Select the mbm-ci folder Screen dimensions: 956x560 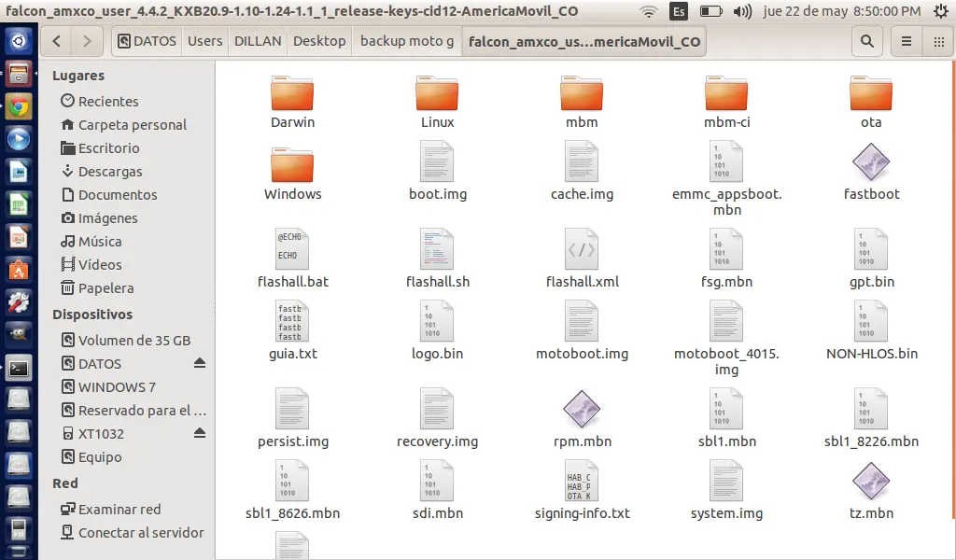[x=726, y=102]
